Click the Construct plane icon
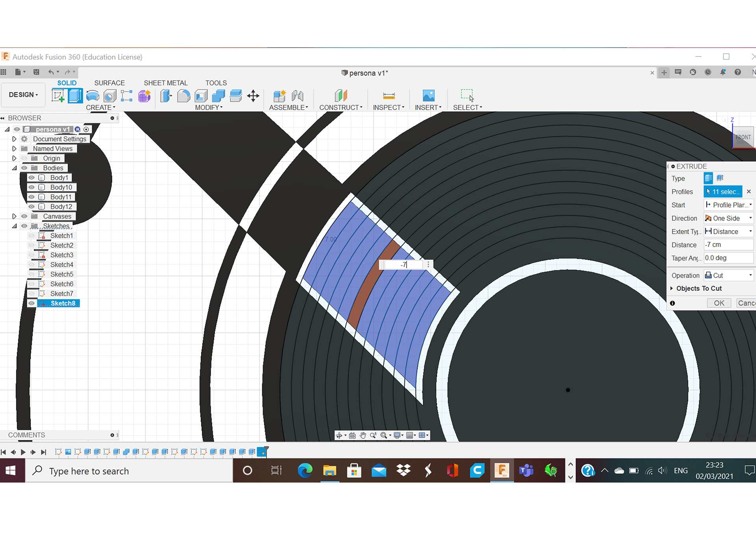 [341, 96]
